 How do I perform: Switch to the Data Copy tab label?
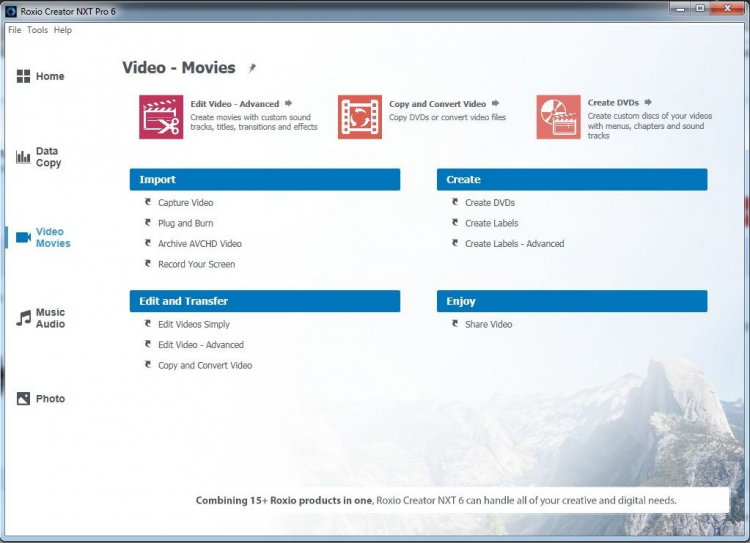[x=49, y=157]
